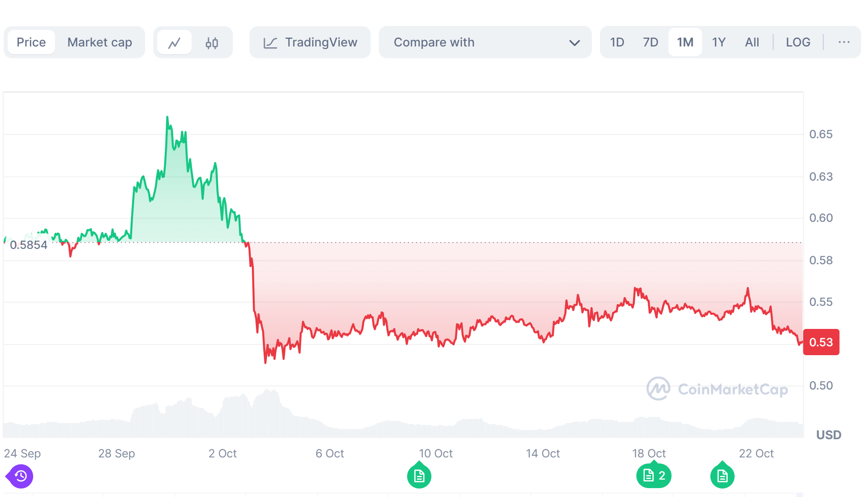Select the 1M time range
This screenshot has height=497, width=868.
685,42
